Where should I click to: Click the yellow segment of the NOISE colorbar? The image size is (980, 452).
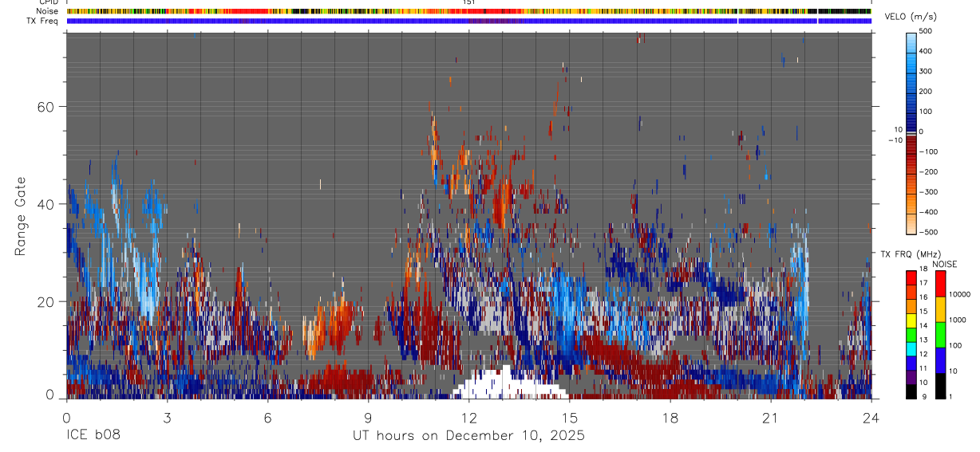tap(940, 309)
